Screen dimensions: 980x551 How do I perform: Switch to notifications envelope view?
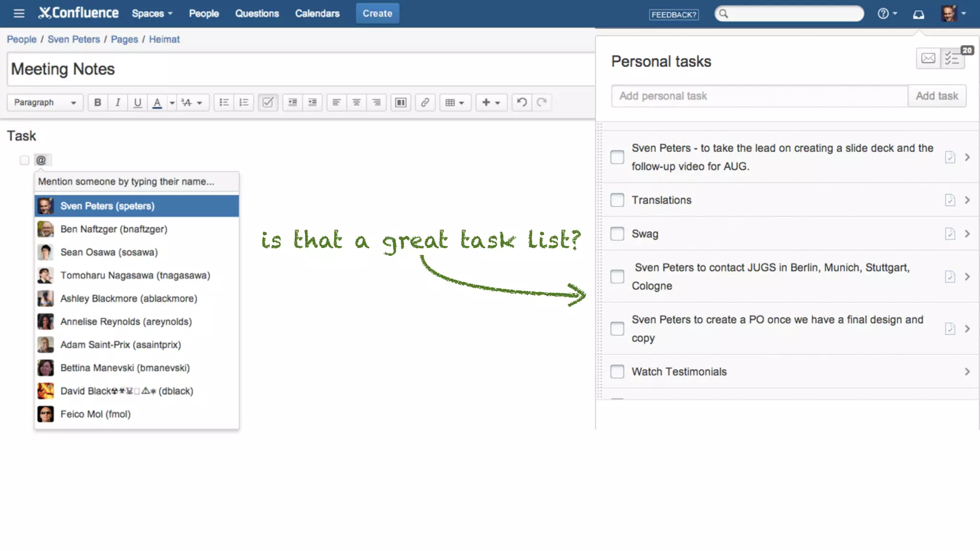point(928,58)
